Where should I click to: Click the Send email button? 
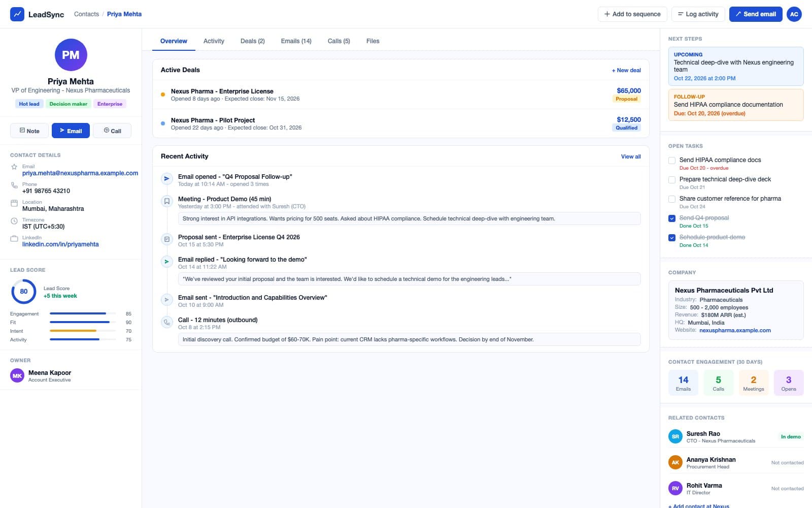click(x=756, y=14)
